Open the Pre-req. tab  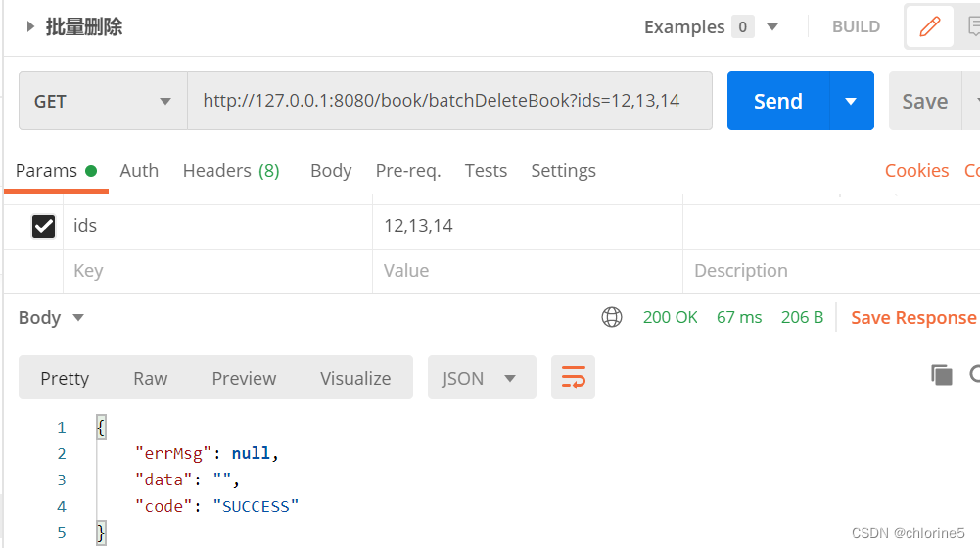(408, 170)
